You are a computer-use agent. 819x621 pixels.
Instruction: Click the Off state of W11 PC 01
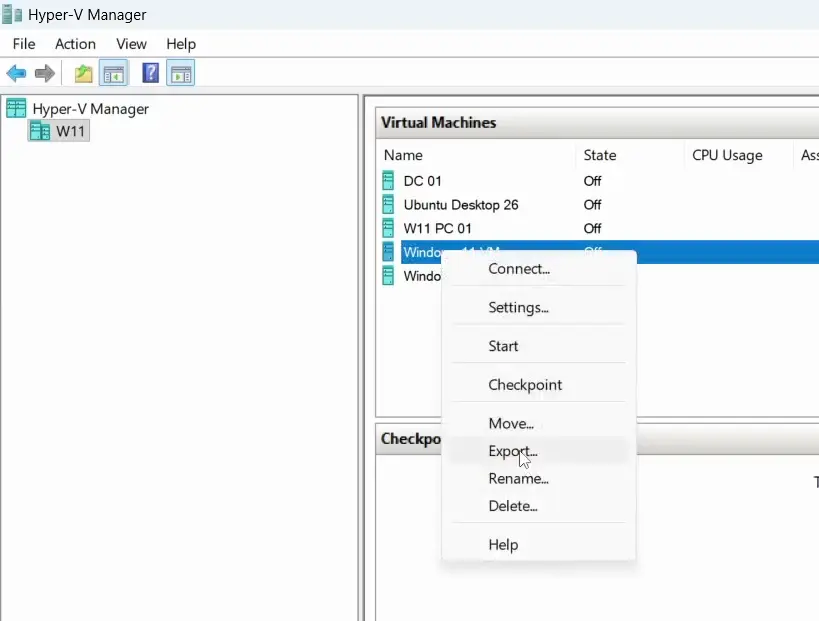(x=592, y=228)
